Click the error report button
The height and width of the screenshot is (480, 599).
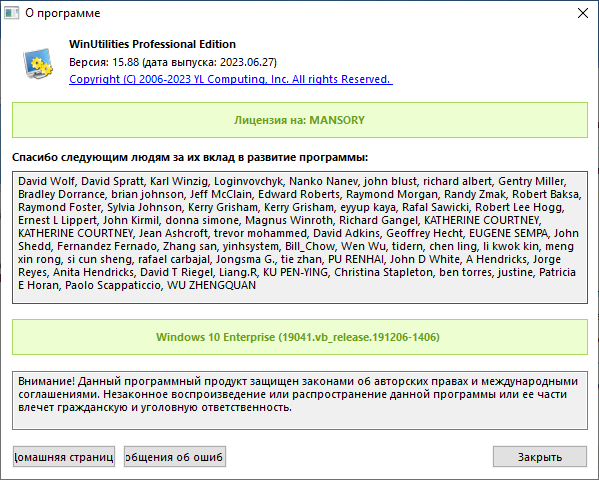[x=175, y=457]
